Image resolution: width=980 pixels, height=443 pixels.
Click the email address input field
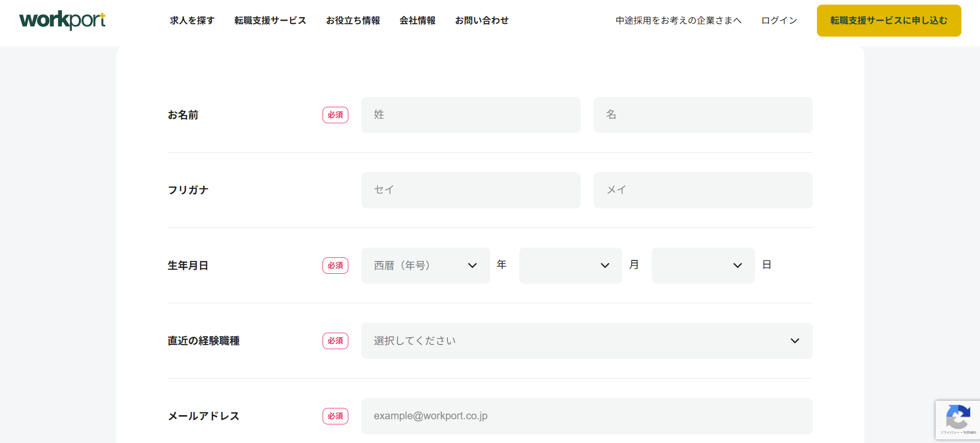click(x=587, y=416)
